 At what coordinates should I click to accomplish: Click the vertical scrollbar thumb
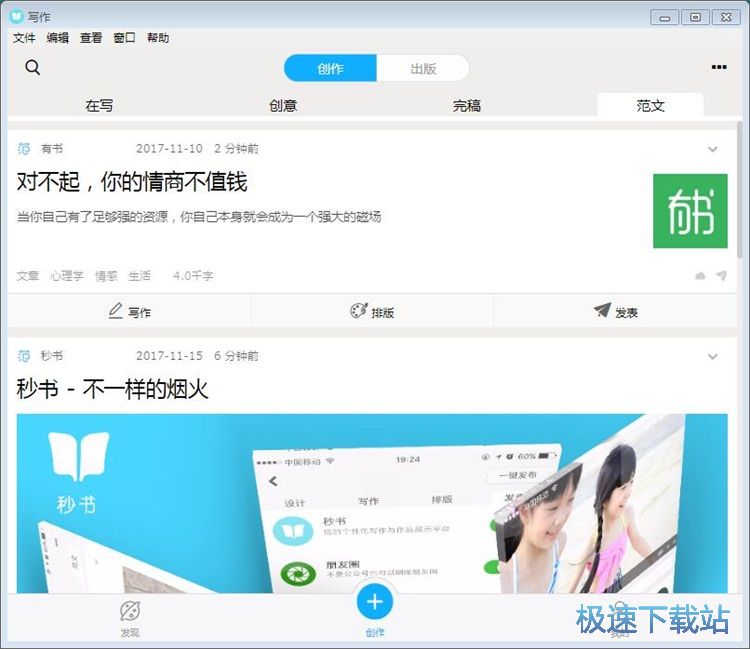740,190
